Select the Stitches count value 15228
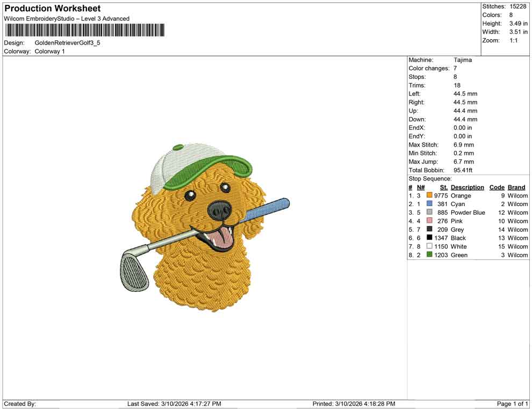 (519, 6)
